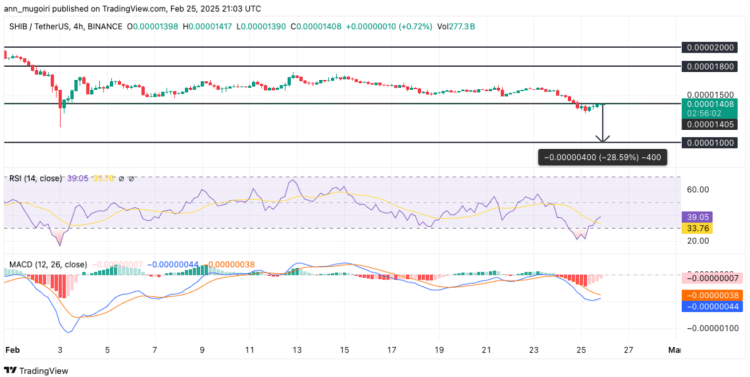Open the MACD (12, 26, close) legend
750x377 pixels.
coord(48,264)
